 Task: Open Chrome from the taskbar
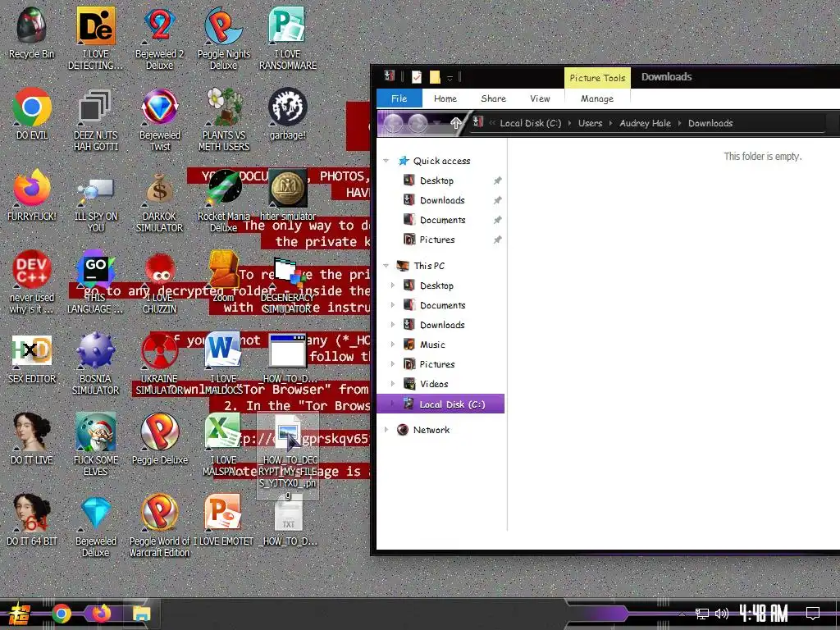pos(62,614)
